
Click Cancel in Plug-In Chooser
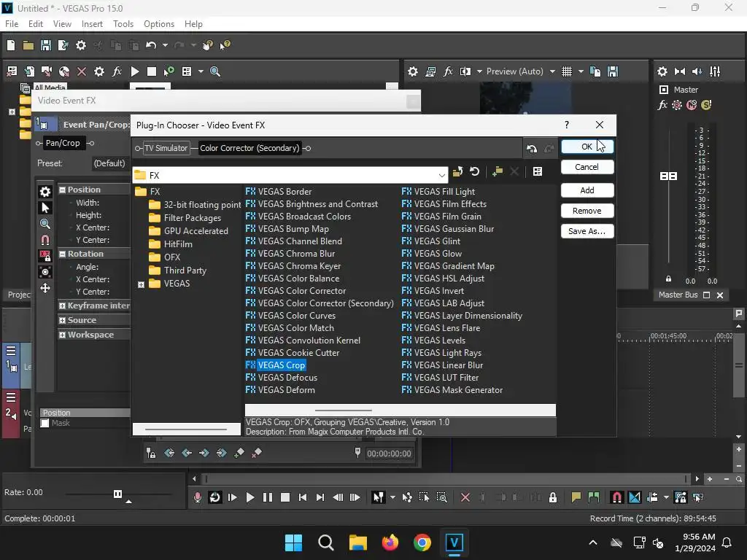coord(587,167)
